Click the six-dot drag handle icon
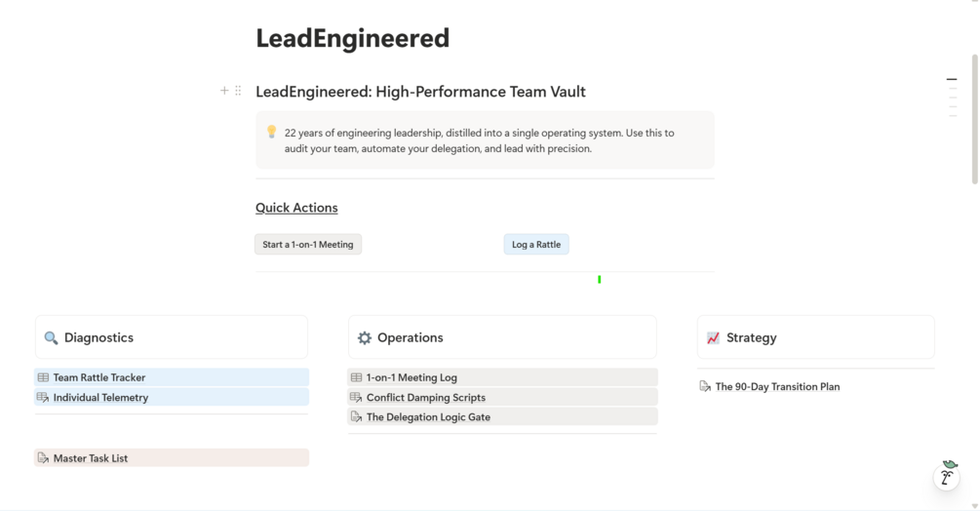The height and width of the screenshot is (511, 980). point(238,91)
